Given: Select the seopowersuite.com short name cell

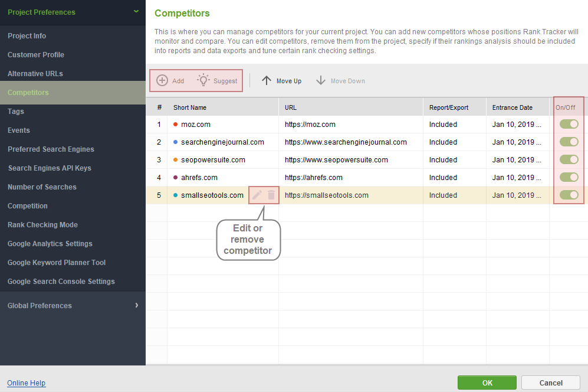Looking at the screenshot, I should (223, 159).
